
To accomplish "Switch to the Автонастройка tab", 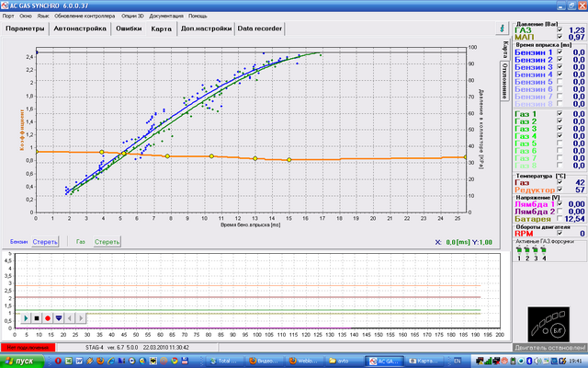I will pos(81,29).
